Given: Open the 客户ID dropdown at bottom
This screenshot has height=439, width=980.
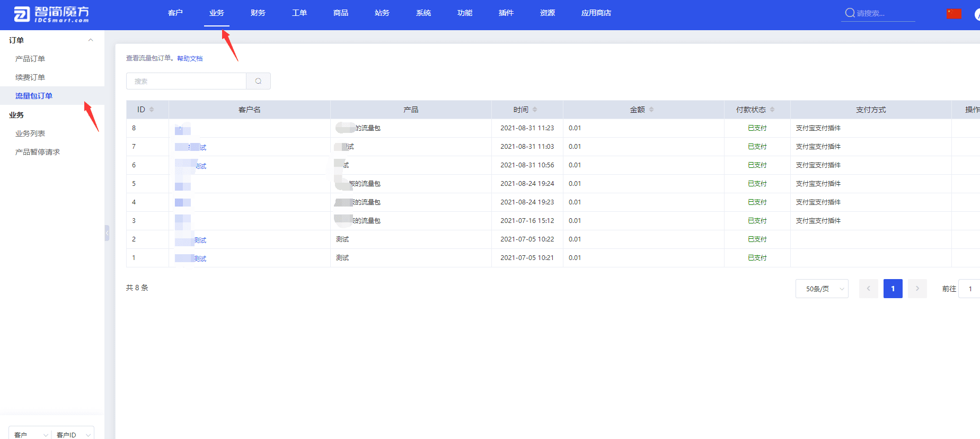Looking at the screenshot, I should pyautogui.click(x=73, y=434).
